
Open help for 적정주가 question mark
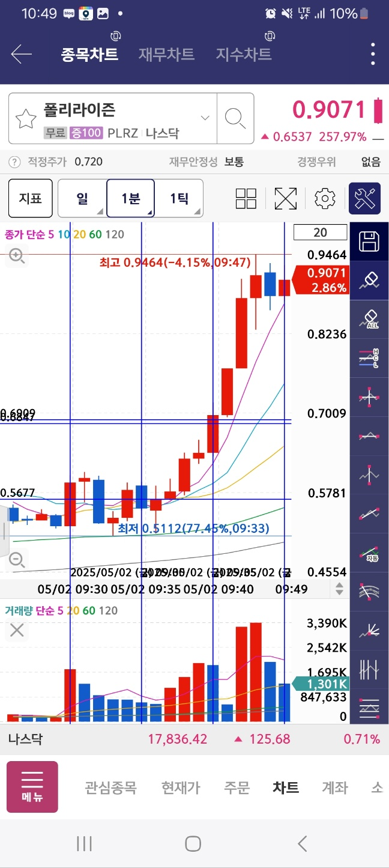14,162
